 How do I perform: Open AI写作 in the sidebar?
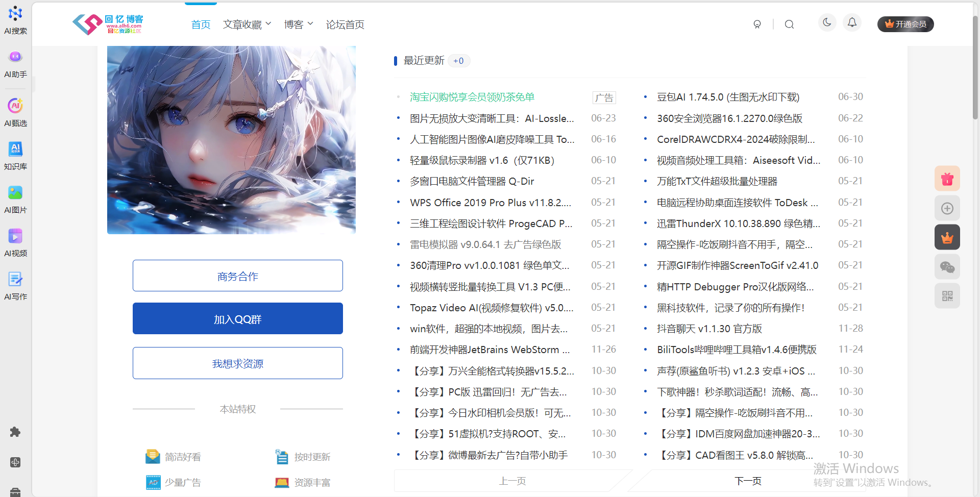[15, 286]
